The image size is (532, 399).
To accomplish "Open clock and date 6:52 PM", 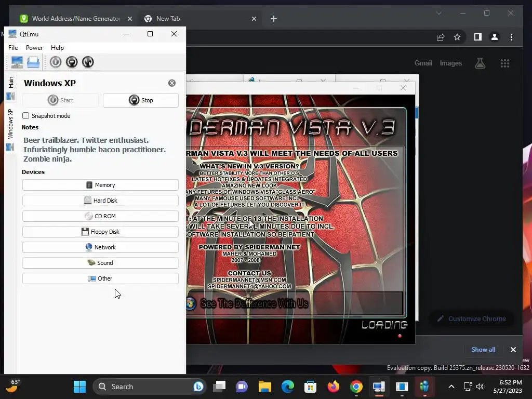I will [x=508, y=387].
